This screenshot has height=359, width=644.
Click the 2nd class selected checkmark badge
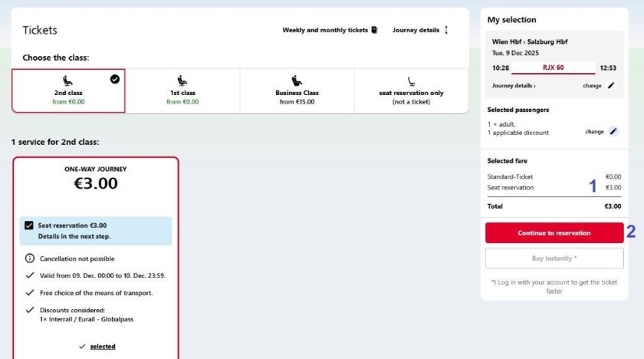[115, 79]
